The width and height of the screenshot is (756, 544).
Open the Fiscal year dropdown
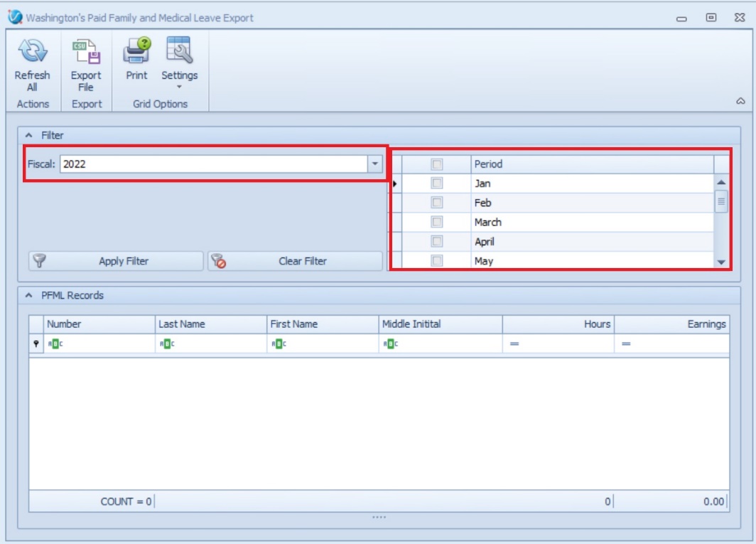pos(374,164)
